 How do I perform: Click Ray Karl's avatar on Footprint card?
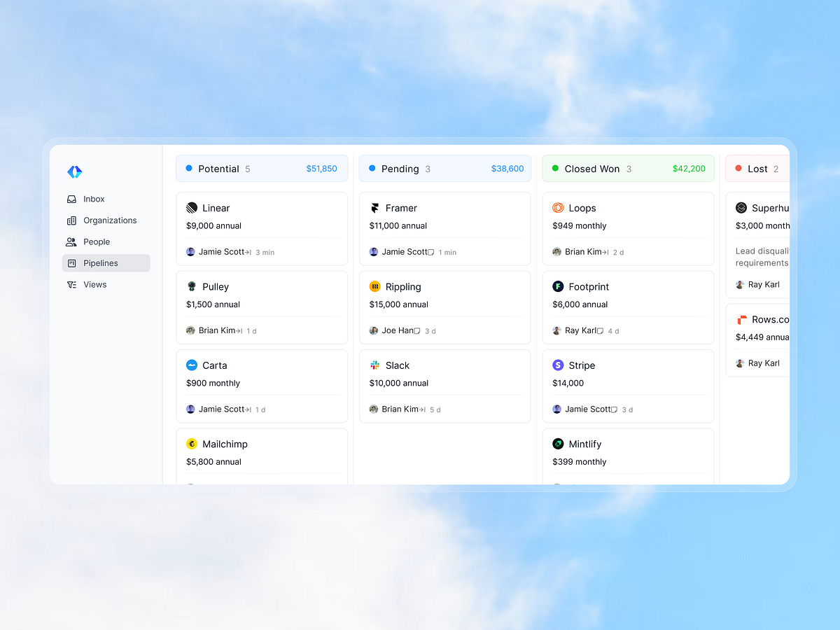(x=556, y=330)
